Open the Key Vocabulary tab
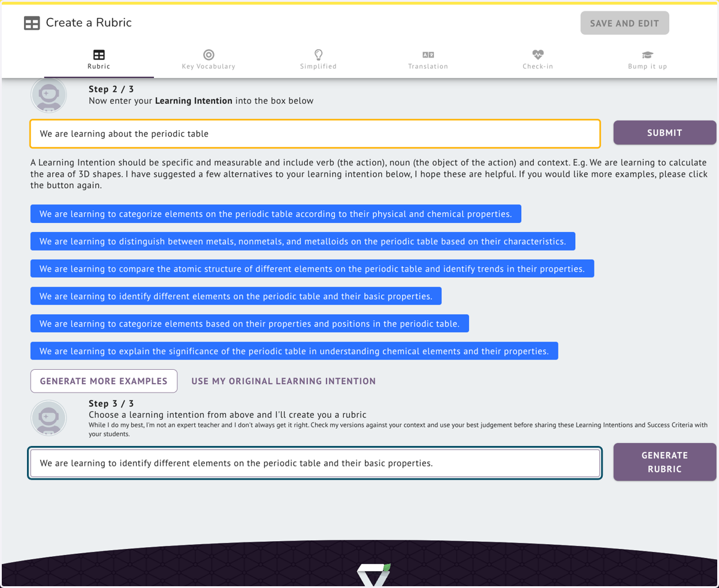 tap(209, 60)
